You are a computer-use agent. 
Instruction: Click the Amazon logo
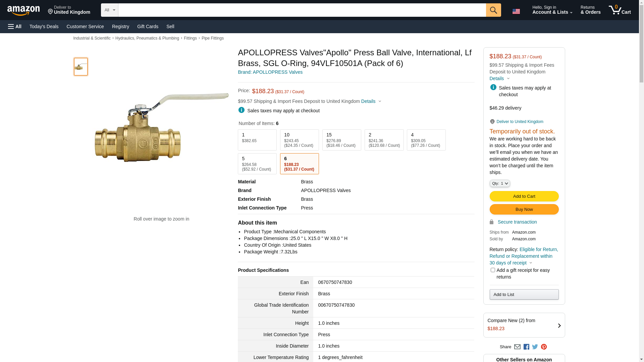[23, 10]
